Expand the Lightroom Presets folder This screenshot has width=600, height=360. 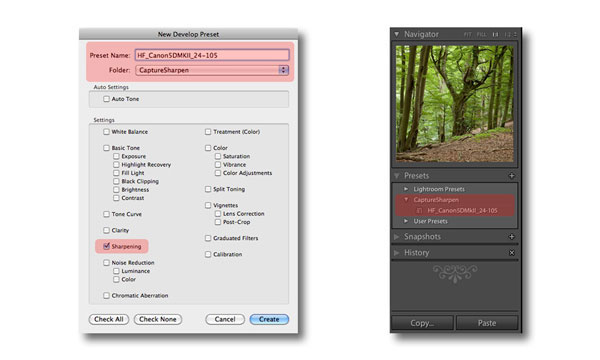coord(406,189)
